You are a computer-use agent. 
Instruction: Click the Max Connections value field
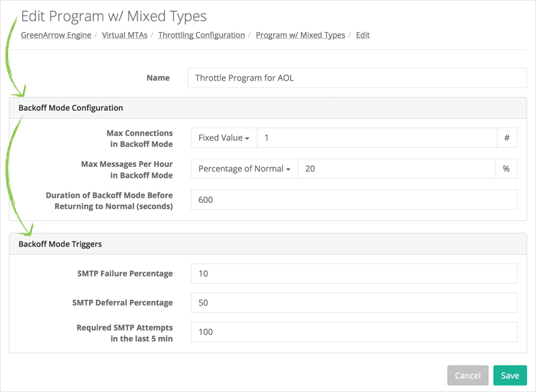[x=376, y=138]
